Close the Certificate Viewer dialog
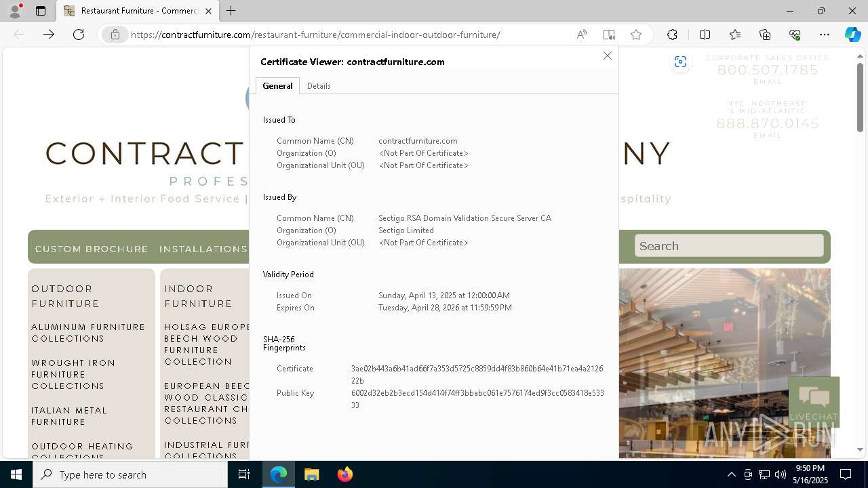 coord(608,56)
